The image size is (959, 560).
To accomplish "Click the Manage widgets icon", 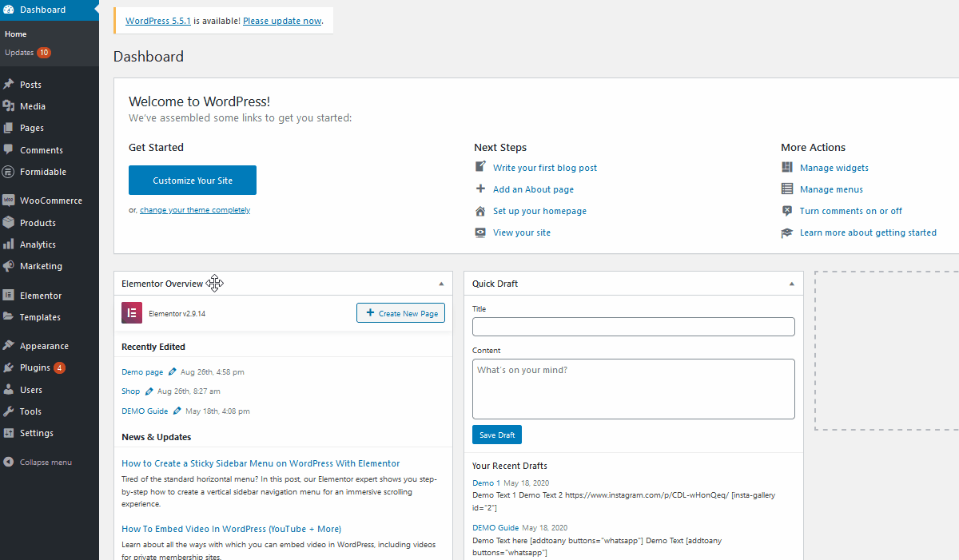I will click(x=787, y=168).
